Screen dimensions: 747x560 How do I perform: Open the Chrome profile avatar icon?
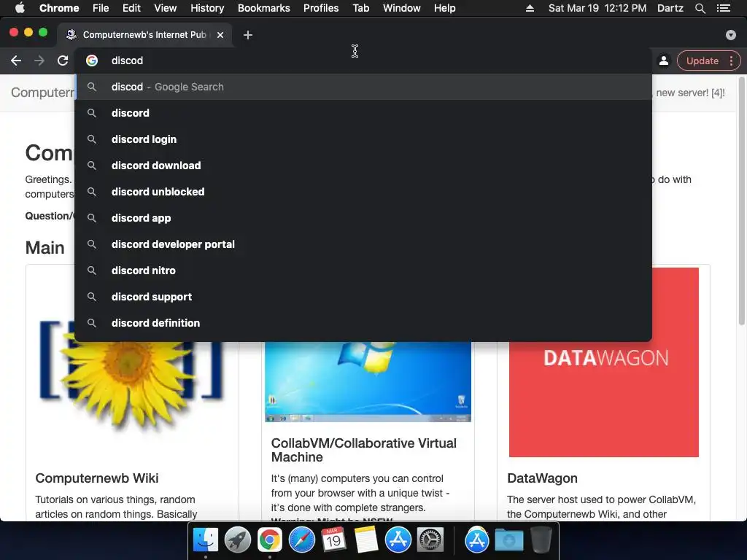[x=664, y=61]
